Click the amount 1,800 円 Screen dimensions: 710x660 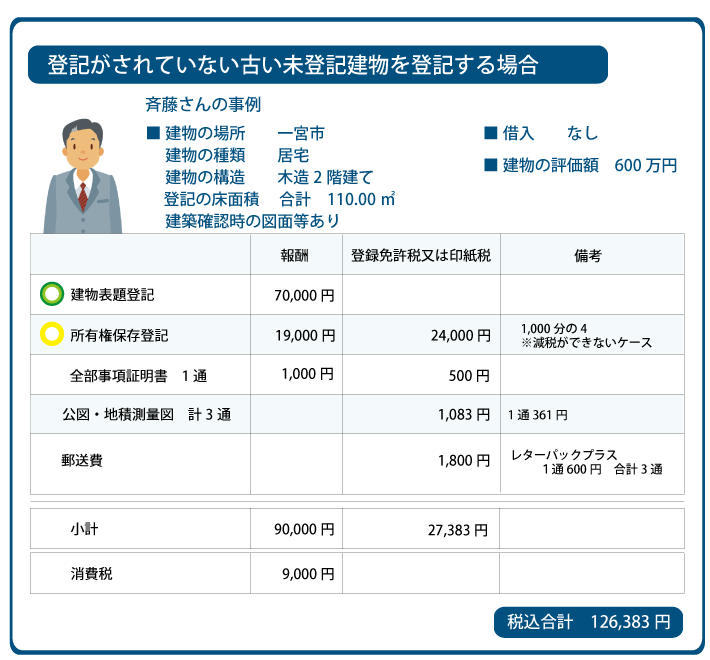pyautogui.click(x=464, y=460)
